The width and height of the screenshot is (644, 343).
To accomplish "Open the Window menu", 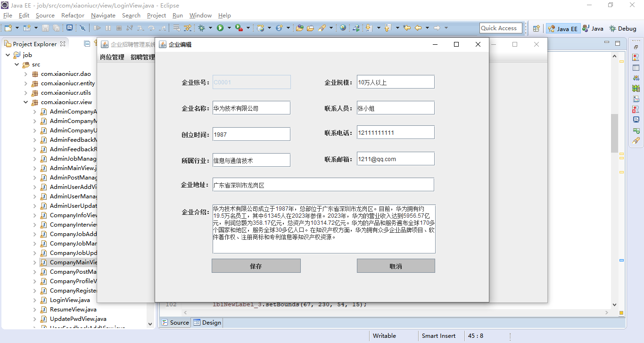I will coord(200,15).
